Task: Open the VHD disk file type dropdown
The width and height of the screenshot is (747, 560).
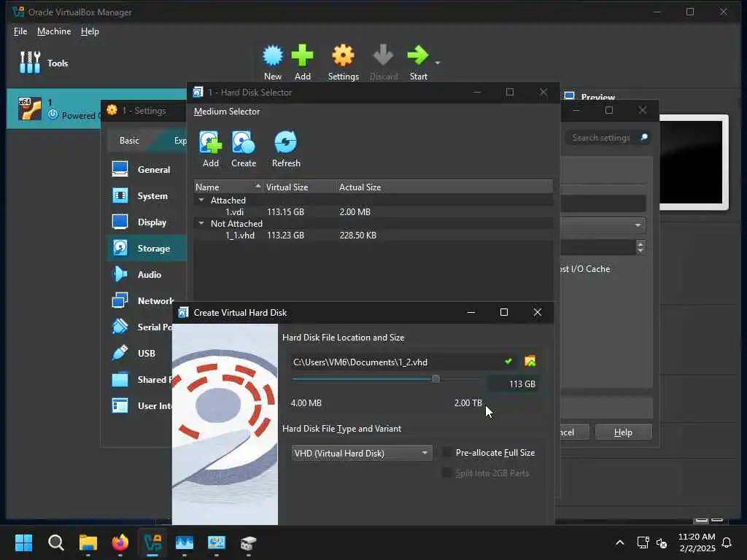Action: pyautogui.click(x=362, y=453)
